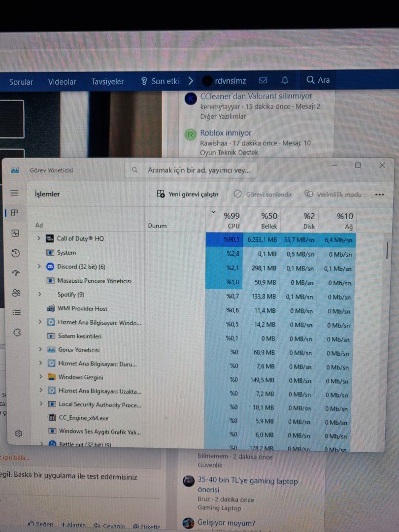
Task: Open forum notifications bell icon
Action: pos(285,80)
